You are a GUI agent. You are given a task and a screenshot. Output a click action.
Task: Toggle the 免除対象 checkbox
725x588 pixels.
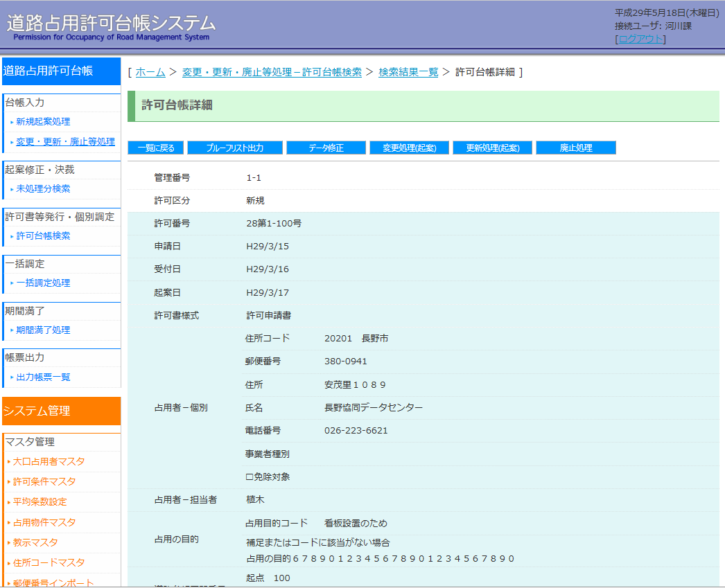[x=250, y=476]
